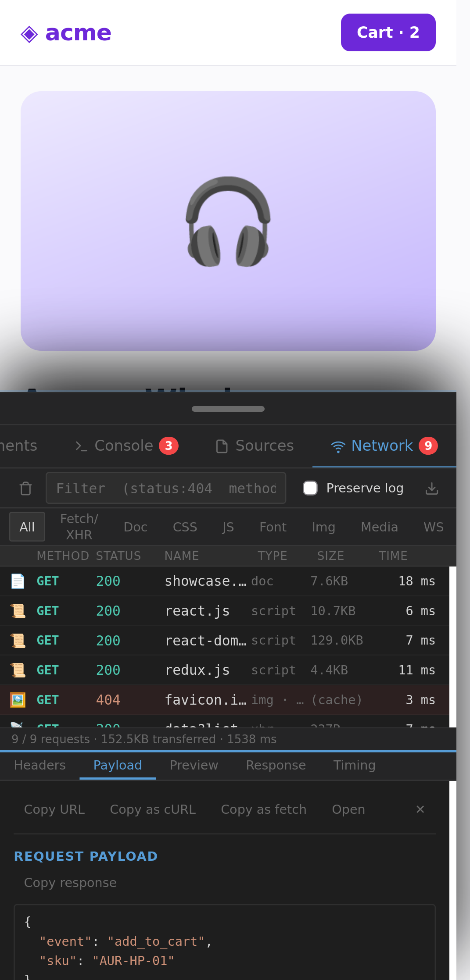Click the document icon on showcase row
Viewport: 470px width, 980px height.
pyautogui.click(x=18, y=581)
